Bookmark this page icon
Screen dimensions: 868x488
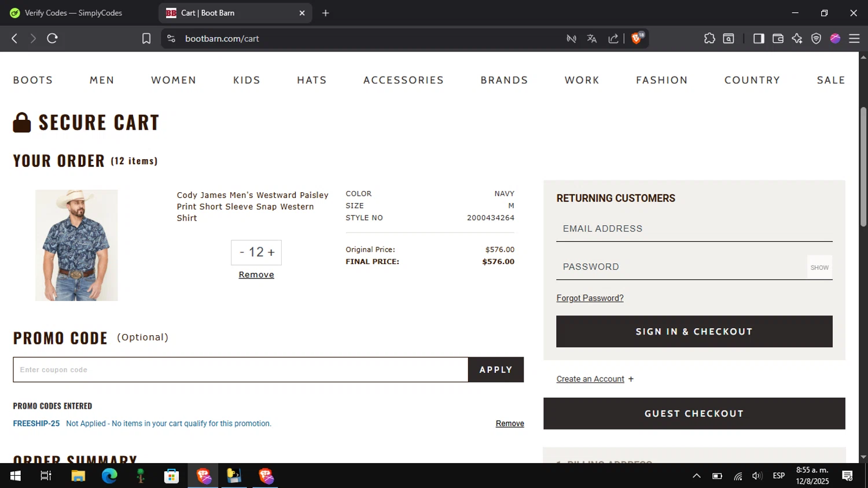tap(146, 38)
